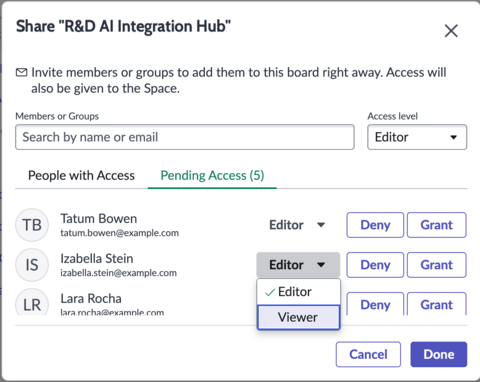Click Tatum Bowen's TB avatar
480x382 pixels.
coord(32,225)
